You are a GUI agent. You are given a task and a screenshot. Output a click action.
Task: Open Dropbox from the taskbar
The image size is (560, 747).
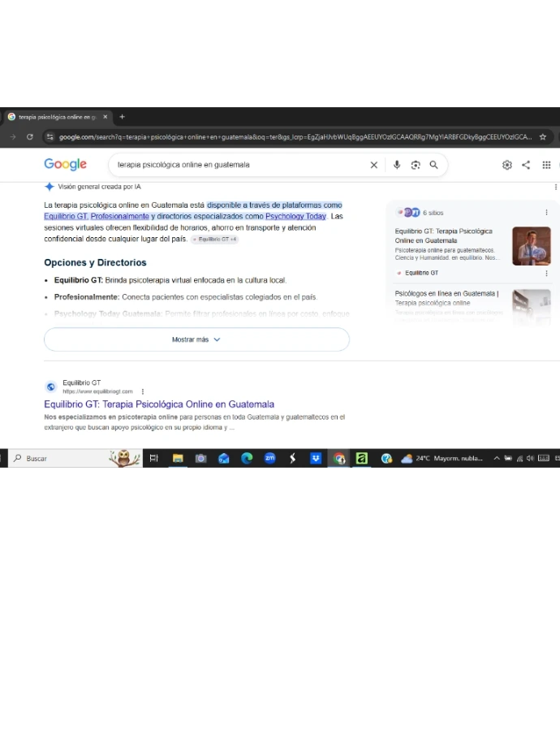(315, 458)
